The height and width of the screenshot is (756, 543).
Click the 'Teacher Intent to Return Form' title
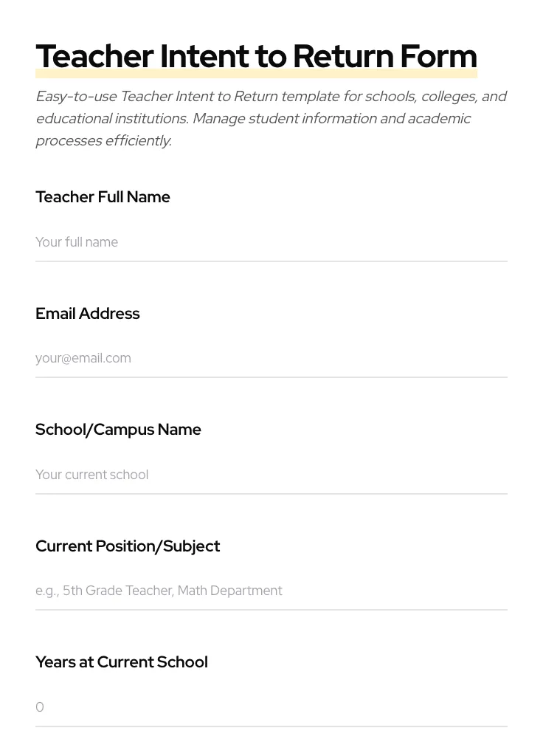(x=256, y=55)
